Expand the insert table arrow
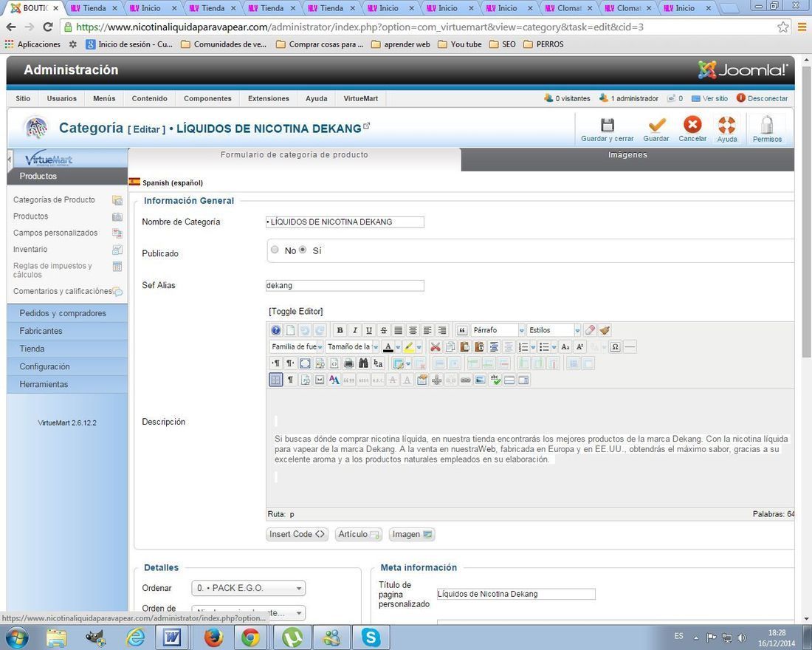812x650 pixels. point(408,363)
